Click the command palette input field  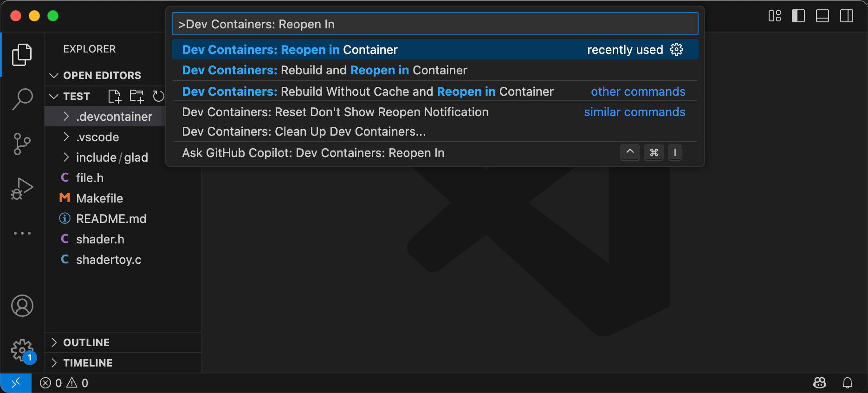pyautogui.click(x=434, y=24)
